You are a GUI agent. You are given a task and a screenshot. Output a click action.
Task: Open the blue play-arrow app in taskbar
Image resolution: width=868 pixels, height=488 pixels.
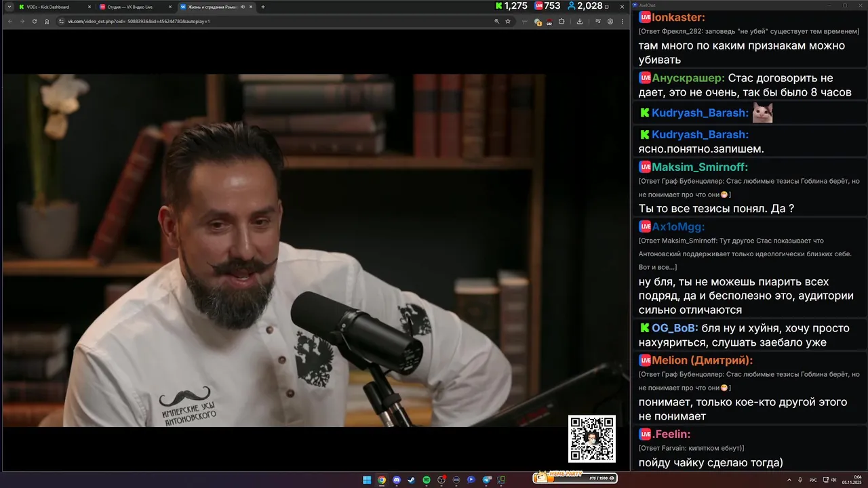pos(471,480)
